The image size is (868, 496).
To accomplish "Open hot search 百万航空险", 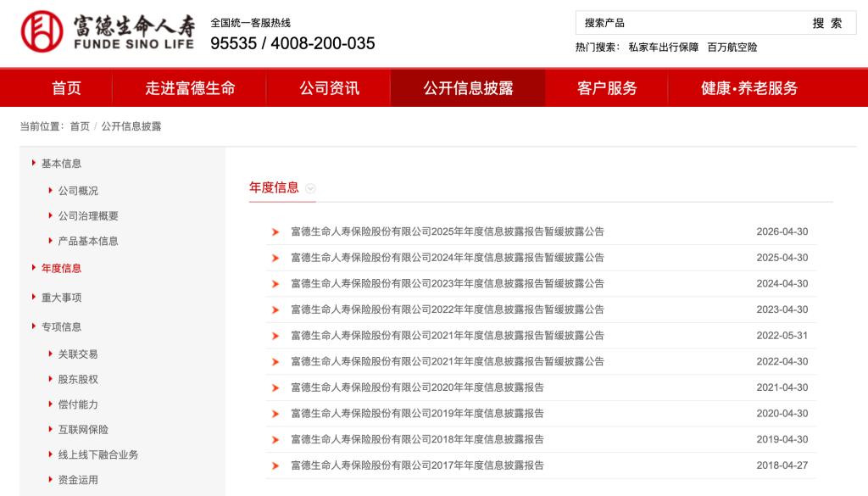I will [x=732, y=47].
